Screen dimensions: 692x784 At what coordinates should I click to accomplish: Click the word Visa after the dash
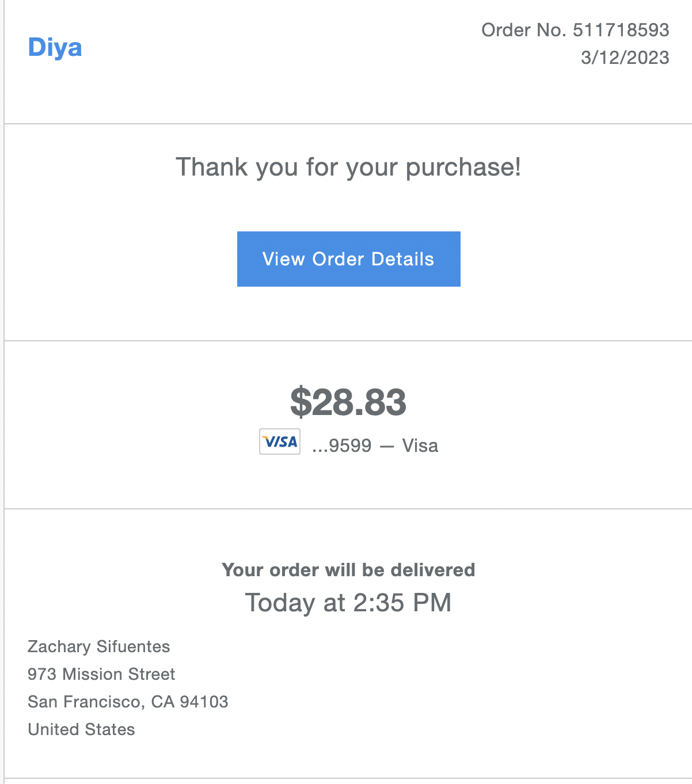(420, 446)
